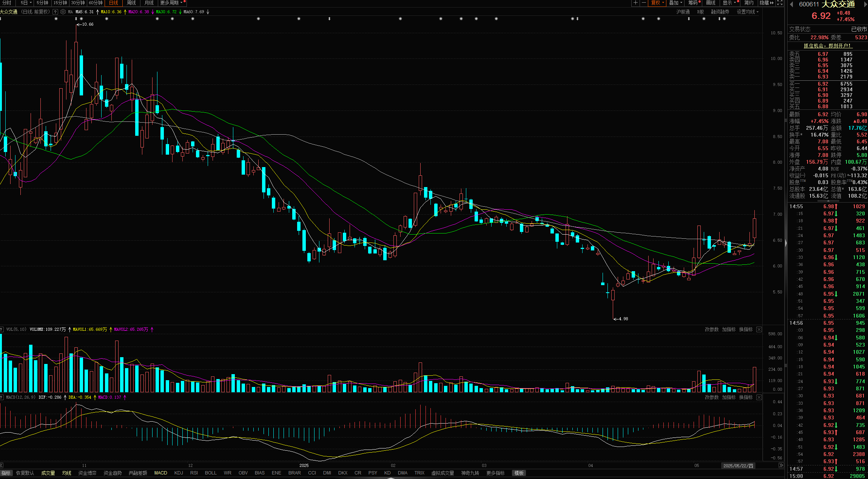Hide side panel via 隐藏 button
The image size is (868, 479).
(x=766, y=3)
